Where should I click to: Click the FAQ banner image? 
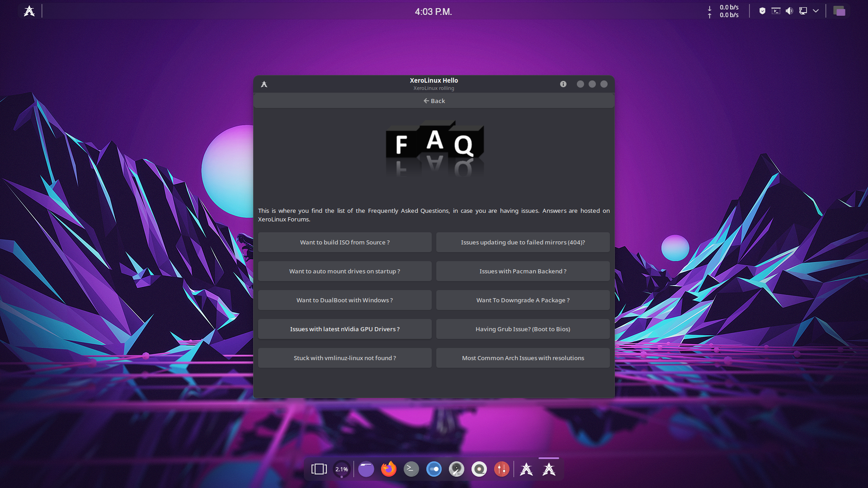434,149
